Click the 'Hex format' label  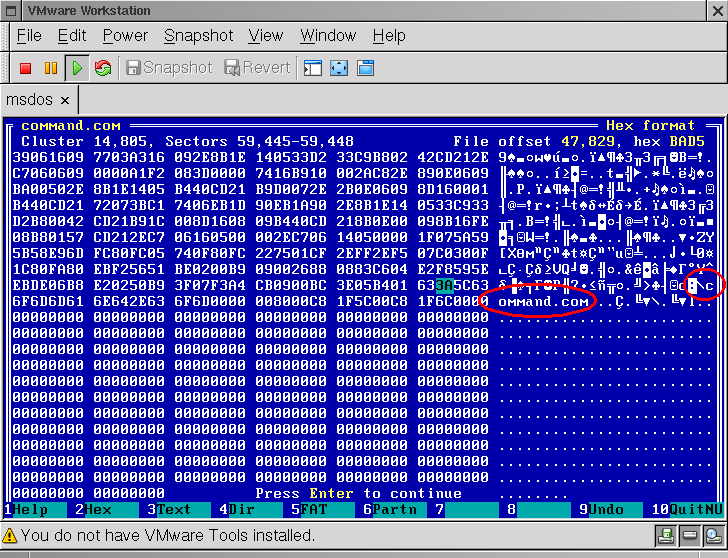tap(650, 125)
